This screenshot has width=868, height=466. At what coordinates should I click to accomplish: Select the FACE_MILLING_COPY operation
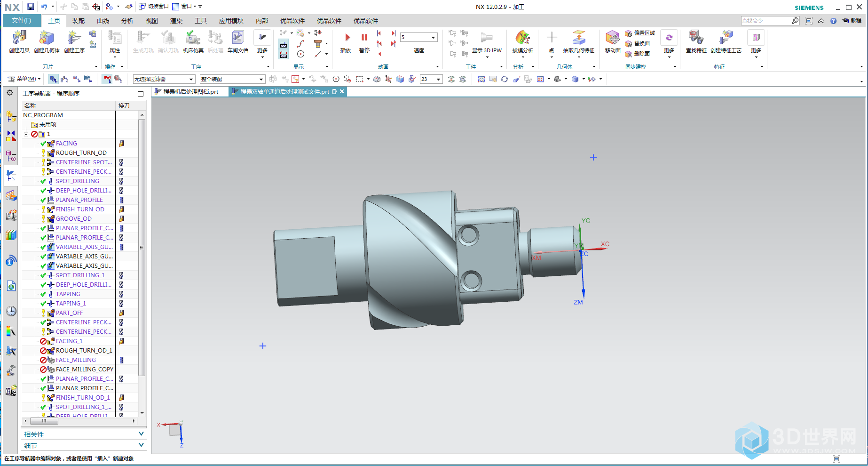(x=85, y=370)
